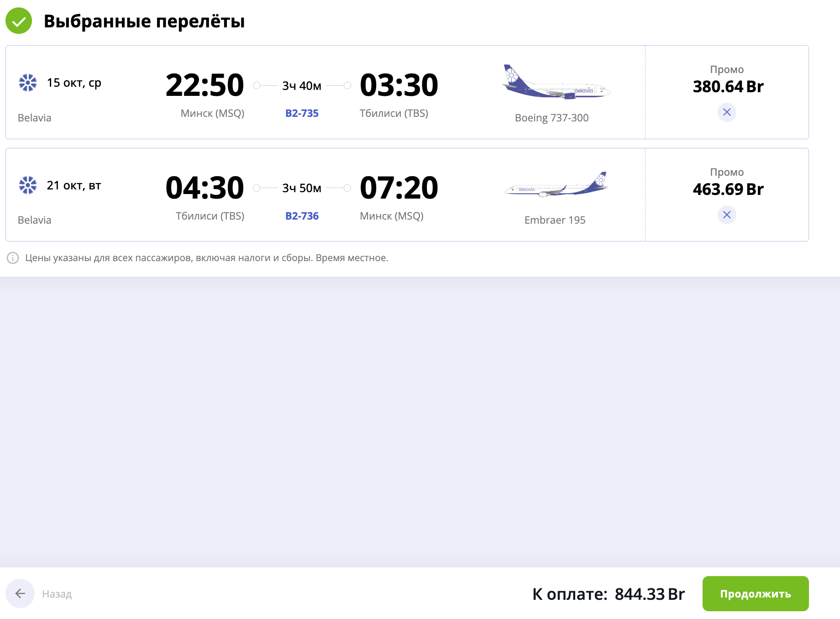The height and width of the screenshot is (619, 840).
Task: Open flight number B2-736 link
Action: (302, 216)
